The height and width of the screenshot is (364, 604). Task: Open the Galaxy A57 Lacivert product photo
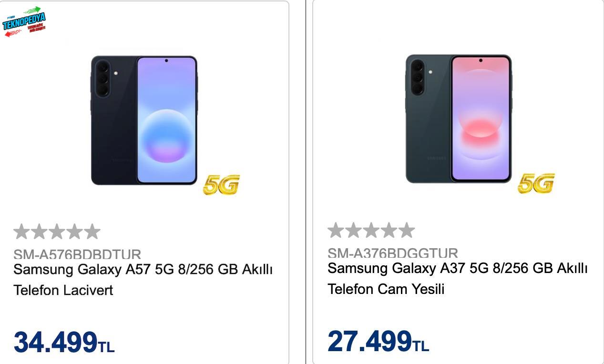pos(144,120)
